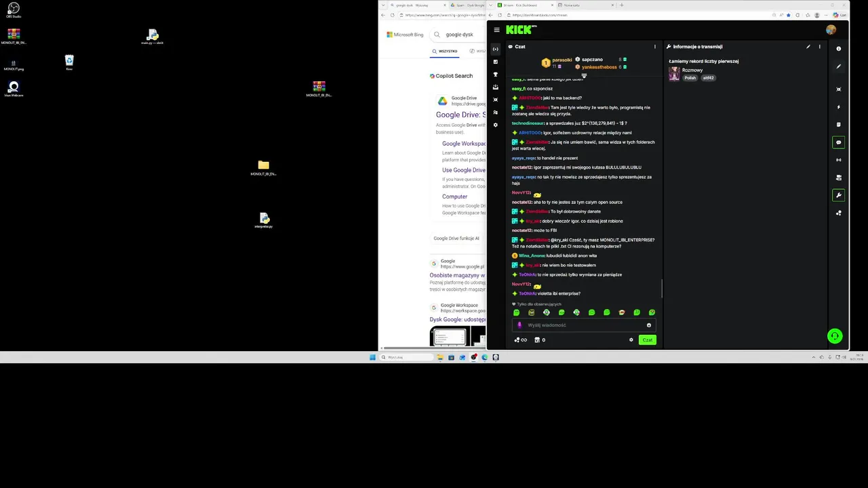The width and height of the screenshot is (868, 488).
Task: Click the shop icon showing 0
Action: coord(539,340)
